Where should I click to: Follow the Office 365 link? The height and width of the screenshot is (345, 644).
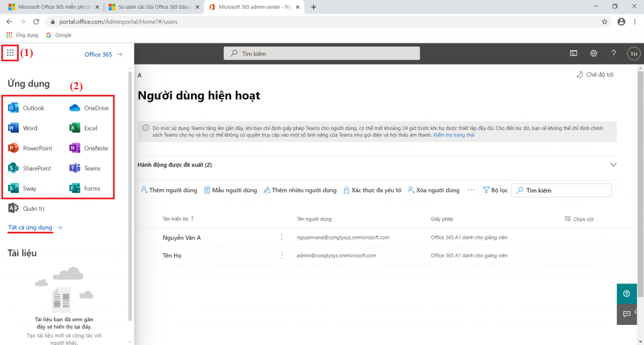pyautogui.click(x=103, y=54)
